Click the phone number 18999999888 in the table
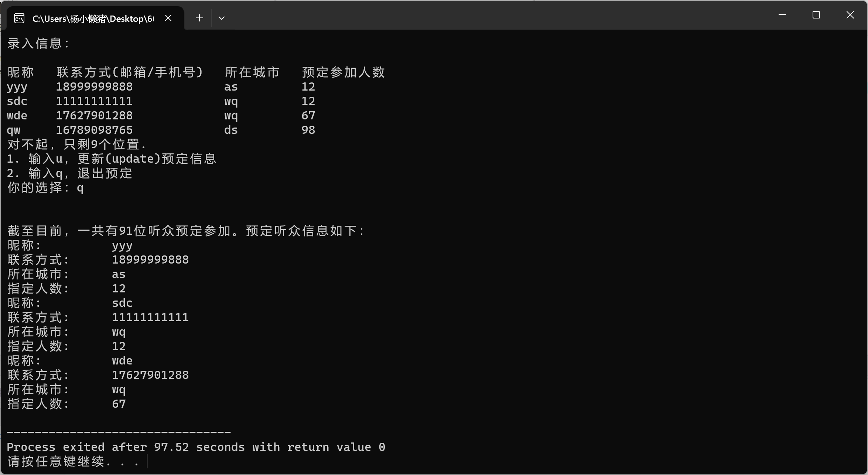This screenshot has width=868, height=475. click(94, 87)
